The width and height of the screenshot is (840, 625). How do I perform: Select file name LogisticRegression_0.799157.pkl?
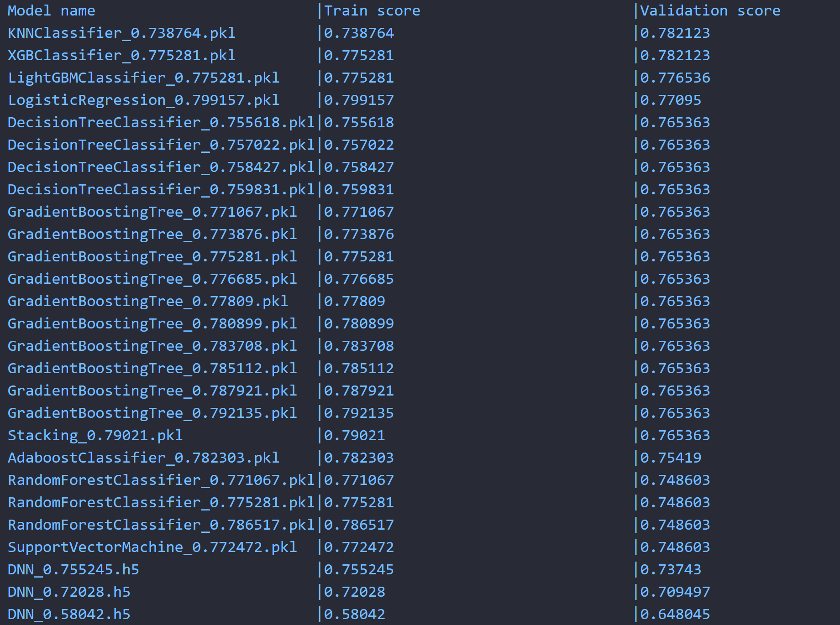coord(144,100)
